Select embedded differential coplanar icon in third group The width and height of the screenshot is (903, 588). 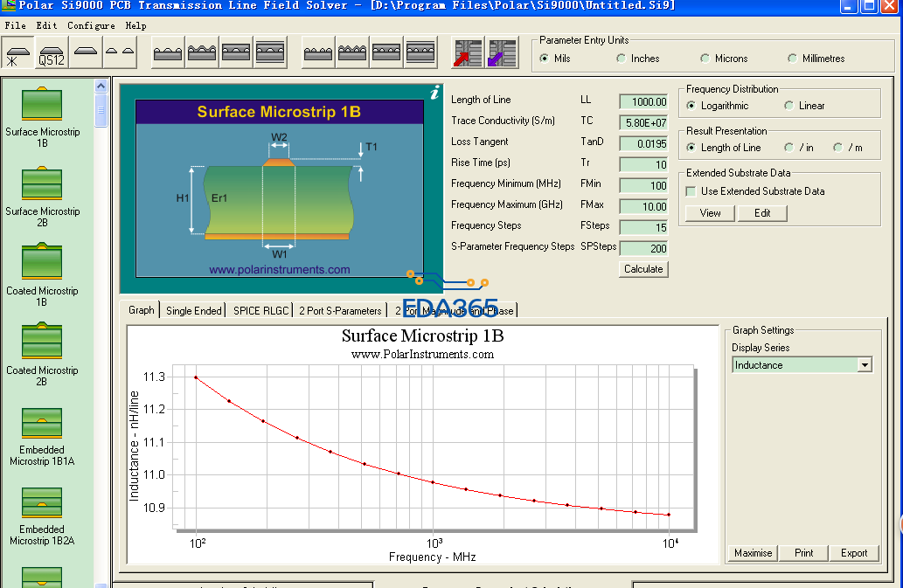386,53
